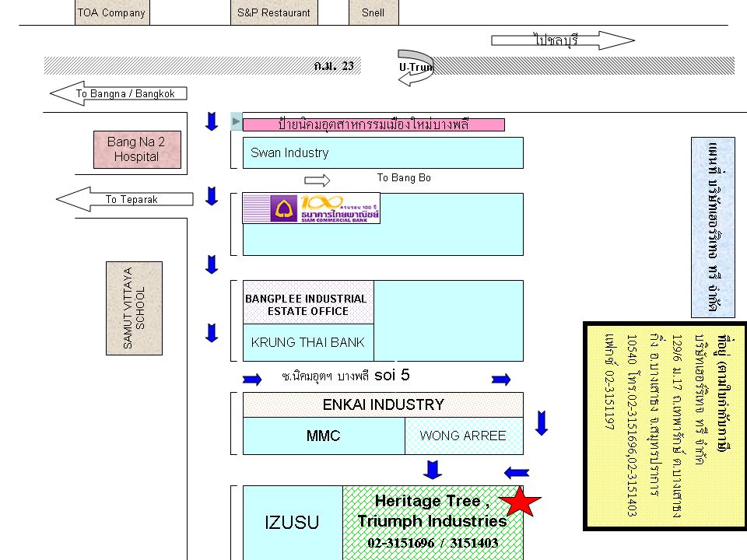
Task: Select the TOA Company box
Action: tap(112, 12)
